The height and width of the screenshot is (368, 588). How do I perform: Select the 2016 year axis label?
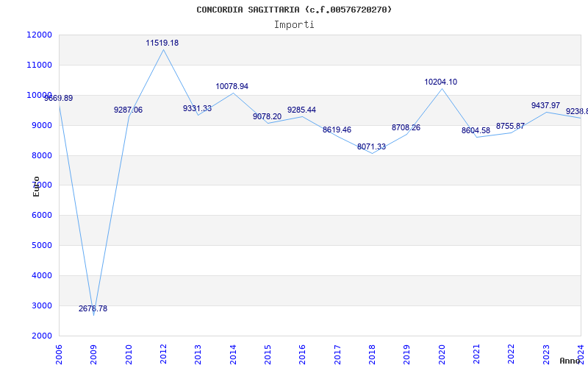302,355
